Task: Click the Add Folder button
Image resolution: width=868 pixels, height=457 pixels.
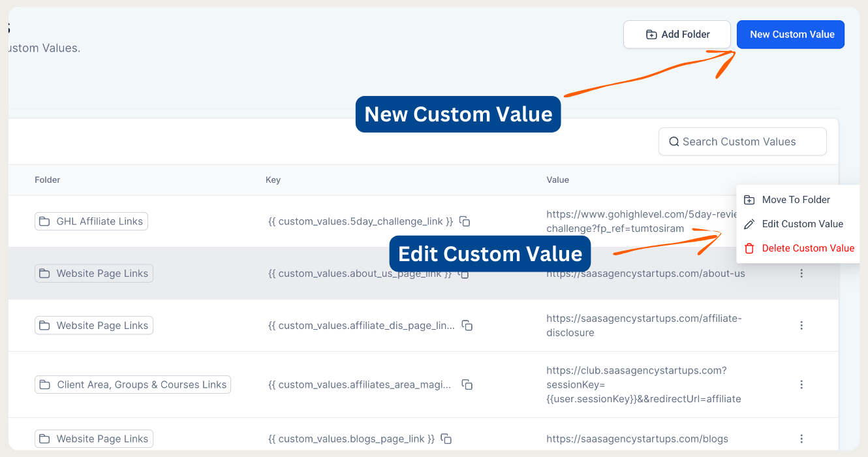Action: [x=677, y=35]
